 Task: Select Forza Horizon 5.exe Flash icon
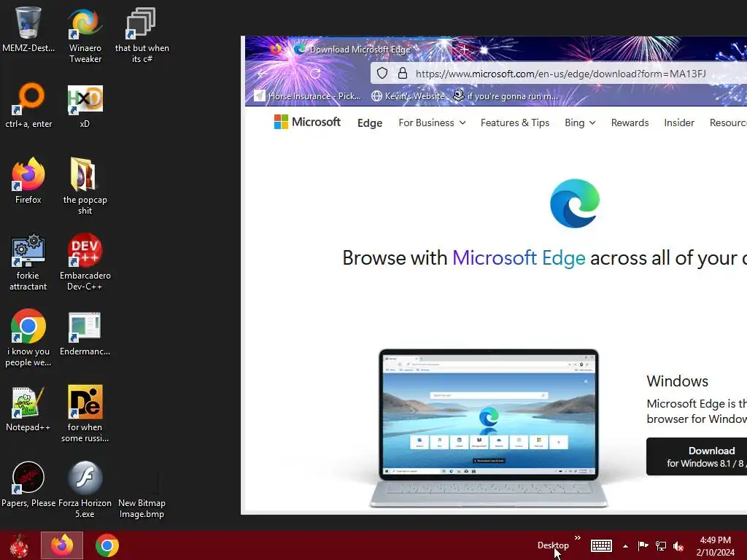click(85, 489)
